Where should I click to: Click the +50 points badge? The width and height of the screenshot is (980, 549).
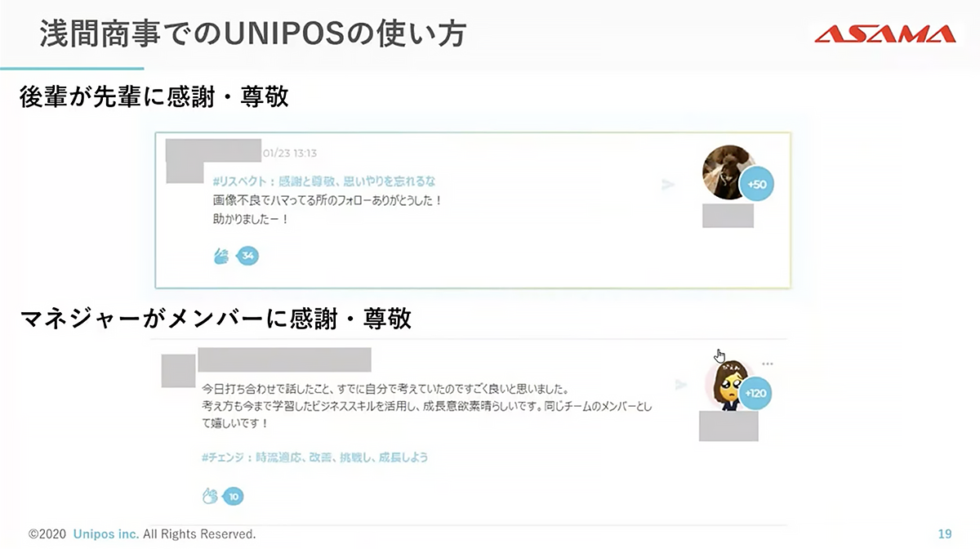pos(756,185)
